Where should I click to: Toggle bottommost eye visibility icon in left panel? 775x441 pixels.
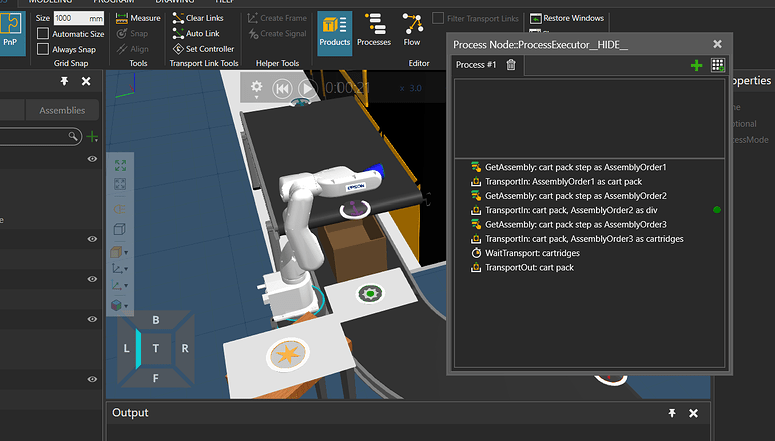92,379
